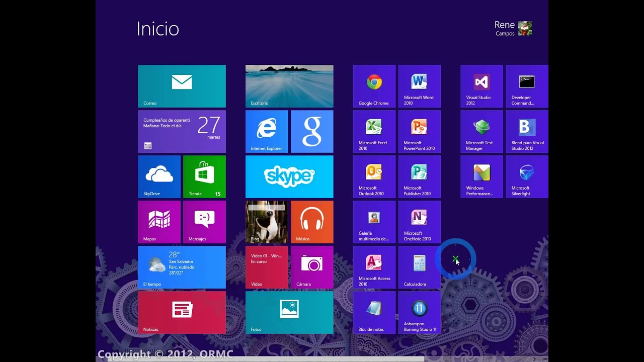This screenshot has width=644, height=362.
Task: Open Microsoft Test Manager tile
Action: point(481,131)
